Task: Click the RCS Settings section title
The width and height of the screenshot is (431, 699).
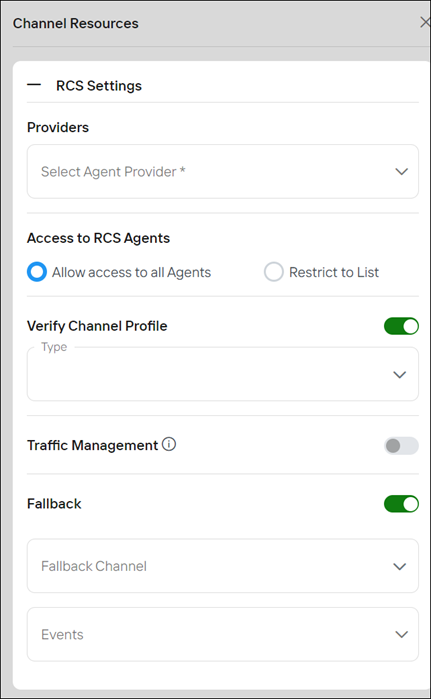Action: [99, 86]
